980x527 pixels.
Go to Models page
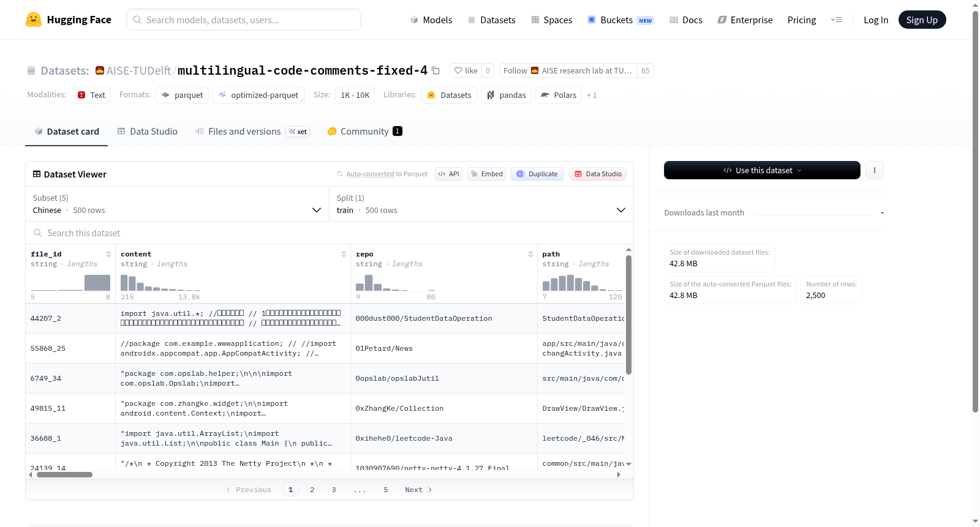click(x=431, y=20)
